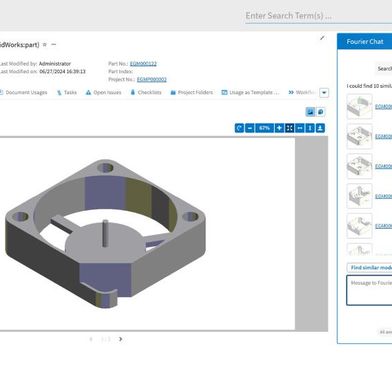Zoom in using the plus viewer button
This screenshot has height=392, width=392.
coord(279,128)
